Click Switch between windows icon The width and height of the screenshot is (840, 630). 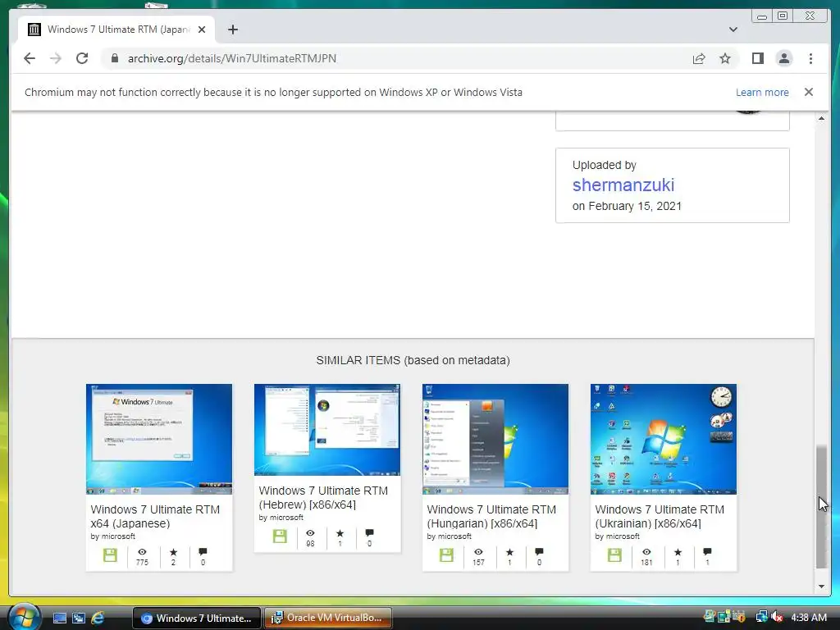tap(79, 619)
